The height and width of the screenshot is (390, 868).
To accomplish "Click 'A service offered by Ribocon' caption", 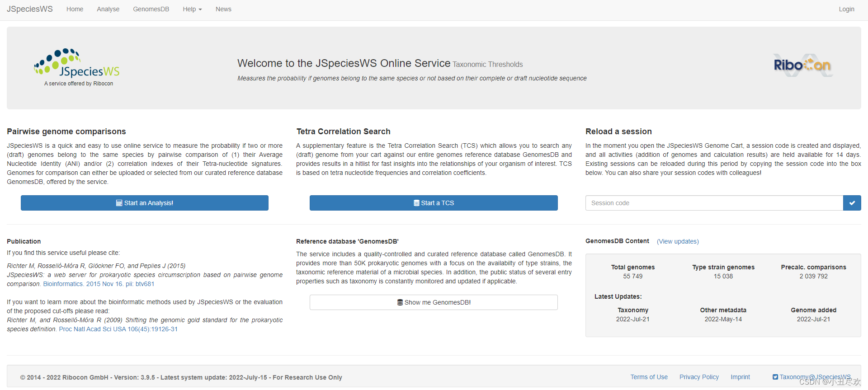I will pyautogui.click(x=79, y=84).
